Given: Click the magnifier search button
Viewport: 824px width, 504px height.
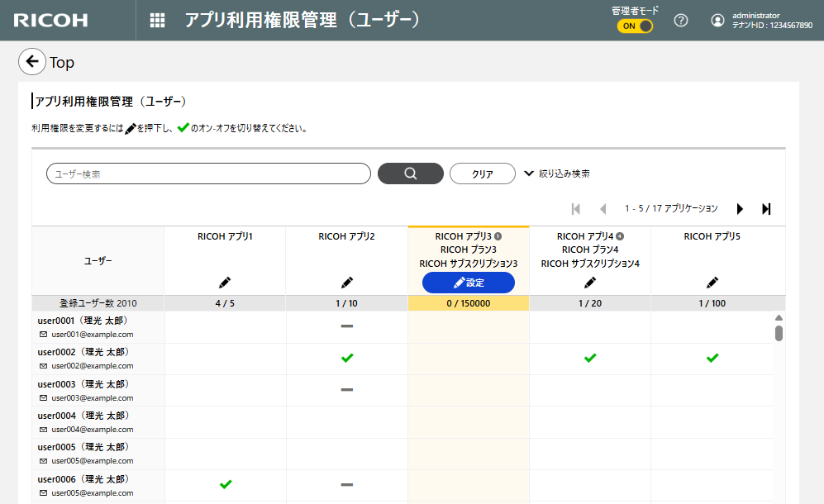Looking at the screenshot, I should tap(410, 174).
